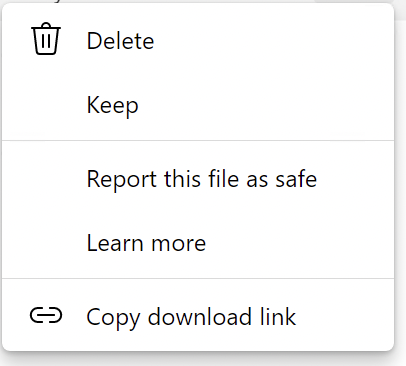Screen dimensions: 406x366
Task: Remove the download using the trash icon
Action: 46,39
